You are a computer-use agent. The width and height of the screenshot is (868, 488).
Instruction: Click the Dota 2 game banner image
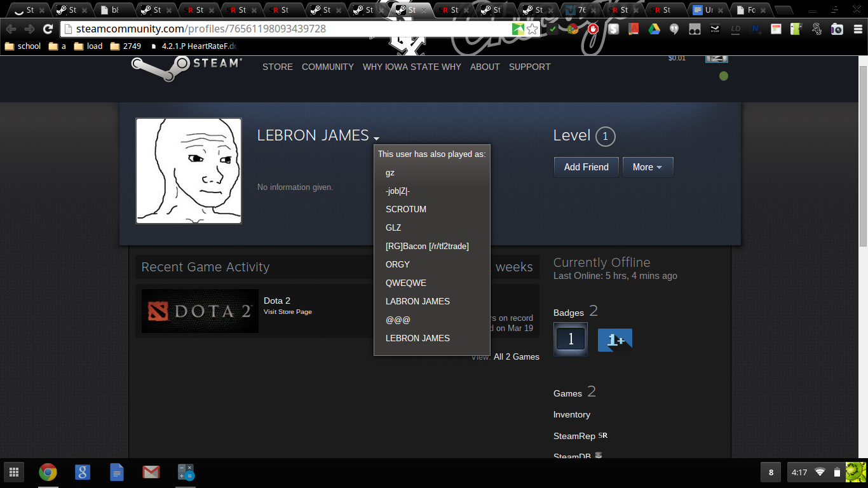pos(200,311)
